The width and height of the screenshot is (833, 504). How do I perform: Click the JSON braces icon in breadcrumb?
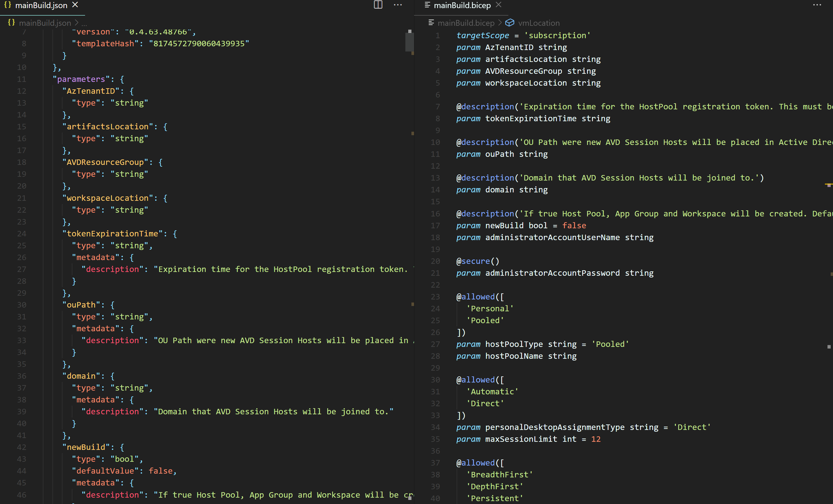[x=11, y=23]
